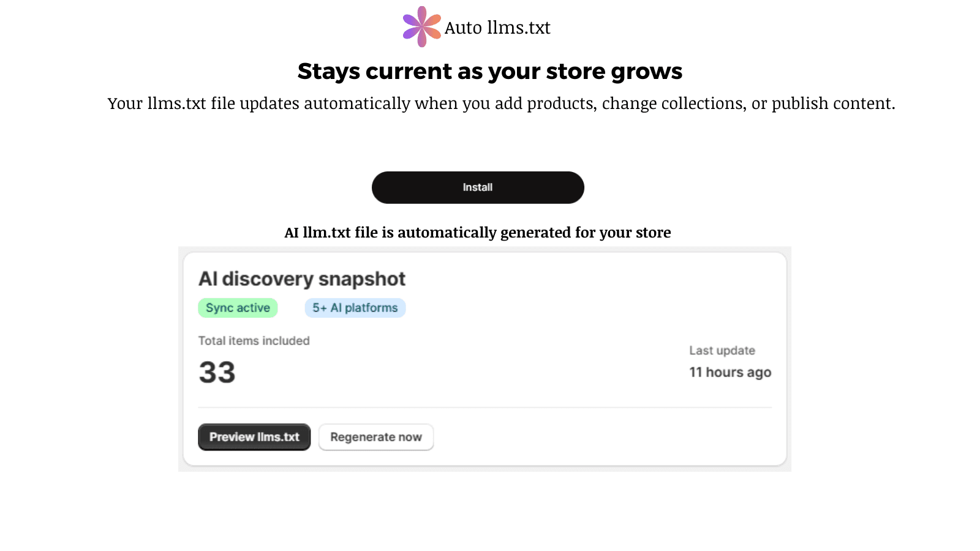Click the horizontal divider above the card buttons

pyautogui.click(x=484, y=407)
